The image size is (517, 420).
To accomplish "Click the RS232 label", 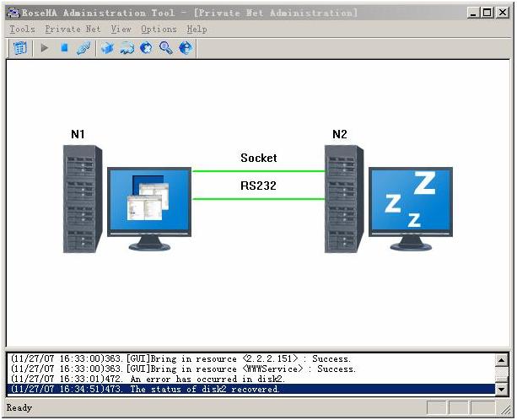I will pyautogui.click(x=258, y=186).
